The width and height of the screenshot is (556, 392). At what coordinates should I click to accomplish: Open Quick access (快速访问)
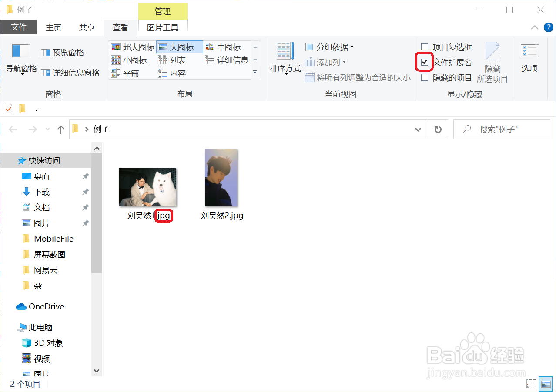coord(46,160)
